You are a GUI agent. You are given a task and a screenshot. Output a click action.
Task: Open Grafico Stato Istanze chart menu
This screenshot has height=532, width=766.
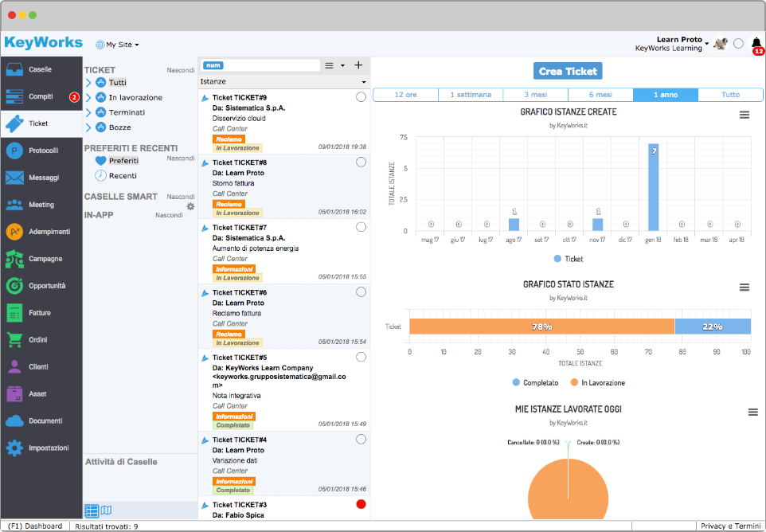click(744, 288)
